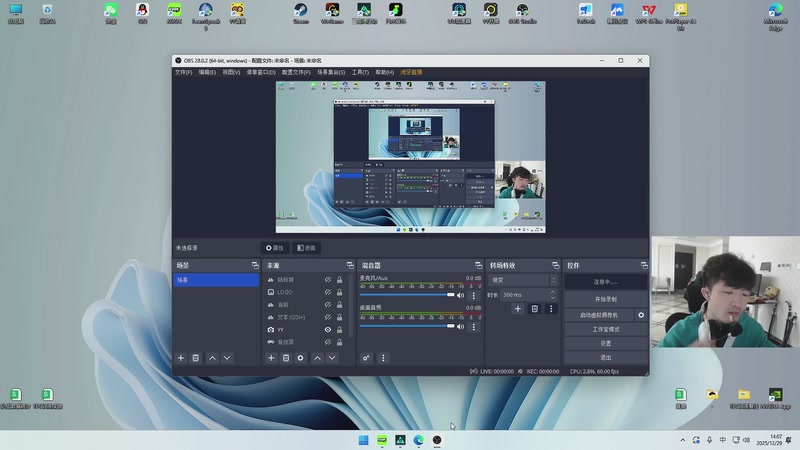Open the transition type dropdown
This screenshot has height=450, width=800.
tap(518, 280)
